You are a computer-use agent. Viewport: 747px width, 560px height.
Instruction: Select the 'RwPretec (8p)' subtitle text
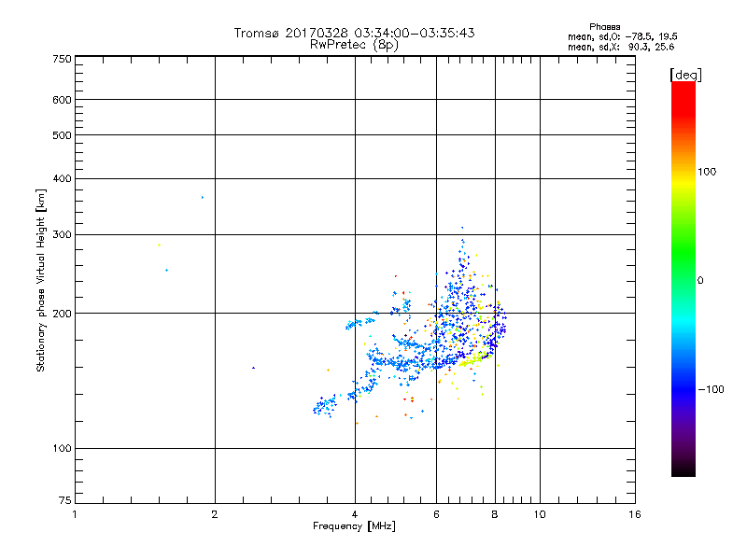coord(354,45)
